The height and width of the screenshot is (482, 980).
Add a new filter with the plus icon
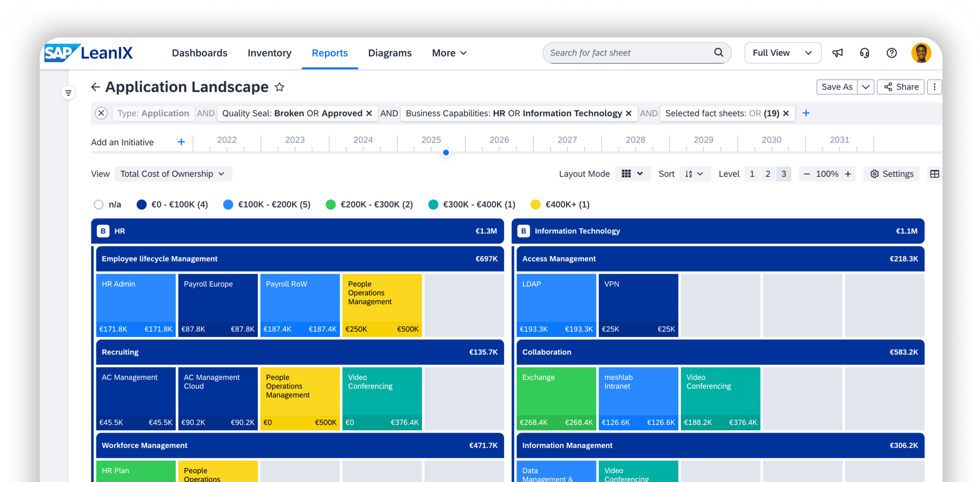[x=806, y=113]
